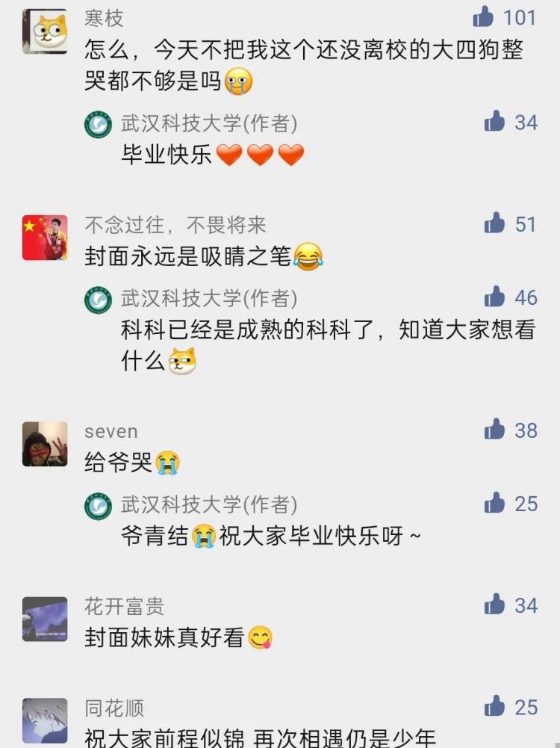Tap the username seven

[x=111, y=432]
